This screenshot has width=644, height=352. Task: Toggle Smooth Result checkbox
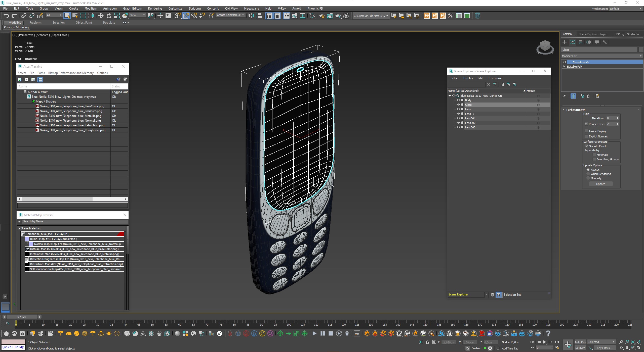click(x=587, y=146)
